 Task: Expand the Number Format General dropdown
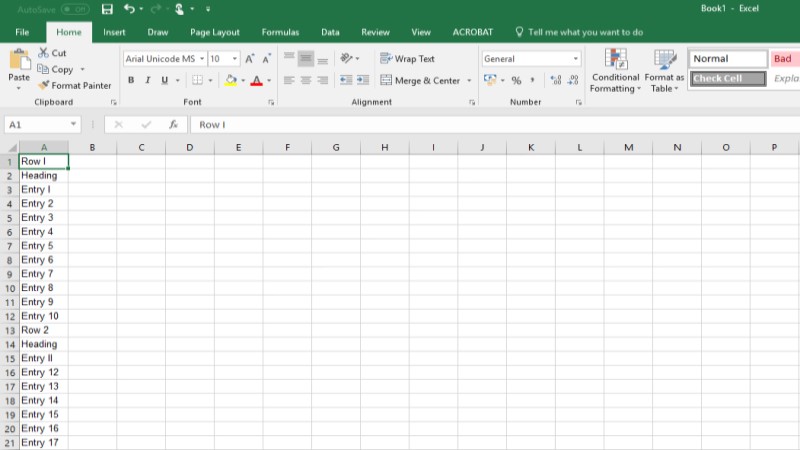(576, 59)
